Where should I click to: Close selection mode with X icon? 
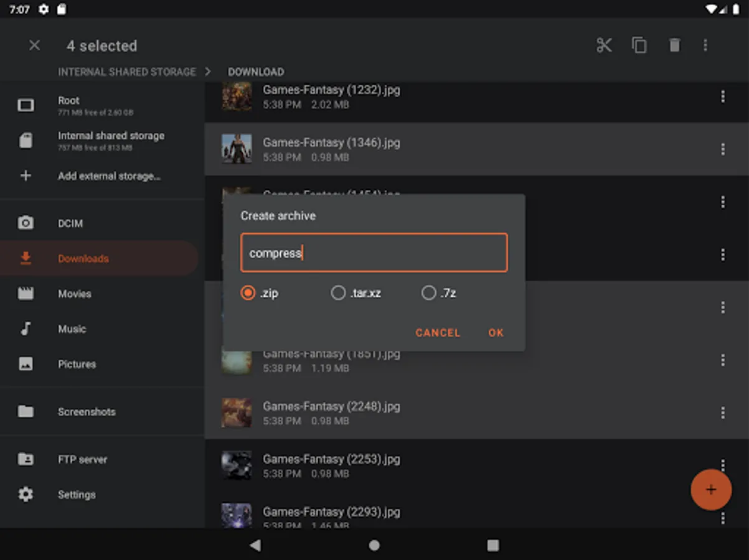(35, 45)
